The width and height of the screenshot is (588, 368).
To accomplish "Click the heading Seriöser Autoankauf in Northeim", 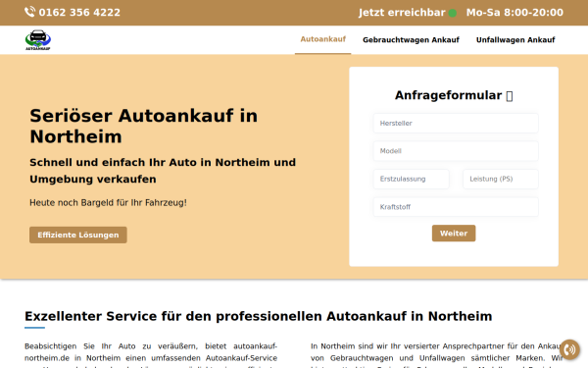I will (144, 126).
